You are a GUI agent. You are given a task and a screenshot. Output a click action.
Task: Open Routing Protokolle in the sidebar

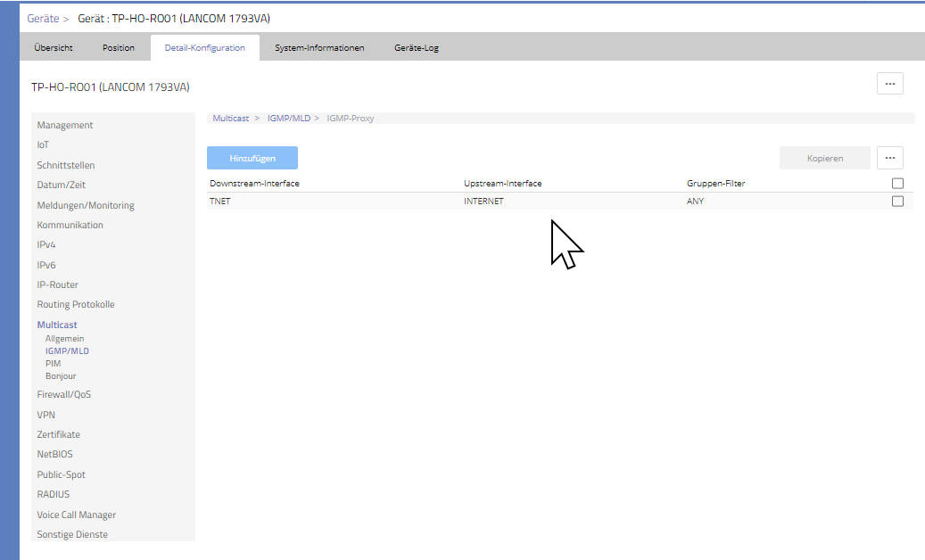point(76,304)
